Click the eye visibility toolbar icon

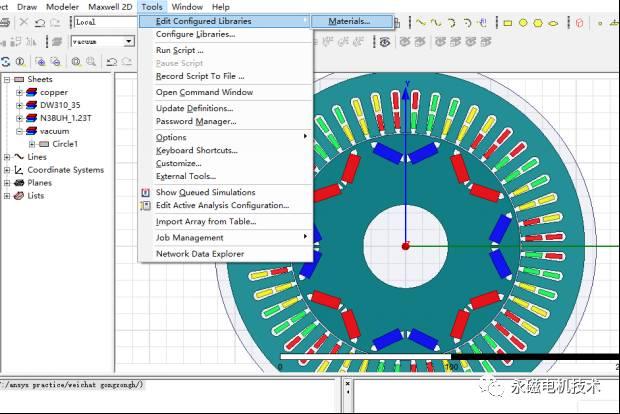[x=385, y=41]
